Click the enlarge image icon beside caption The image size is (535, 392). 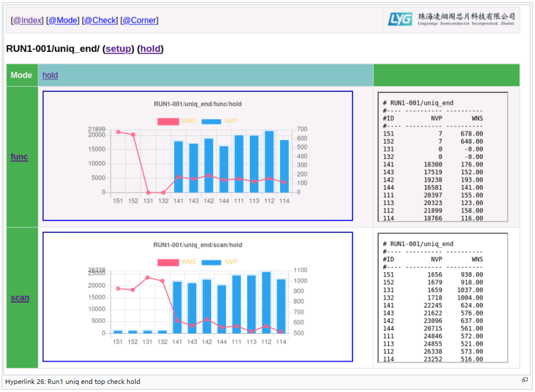tap(525, 380)
